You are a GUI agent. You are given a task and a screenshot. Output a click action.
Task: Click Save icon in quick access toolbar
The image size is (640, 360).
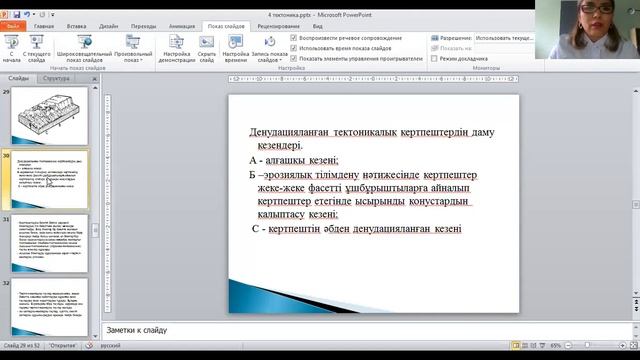click(x=17, y=15)
